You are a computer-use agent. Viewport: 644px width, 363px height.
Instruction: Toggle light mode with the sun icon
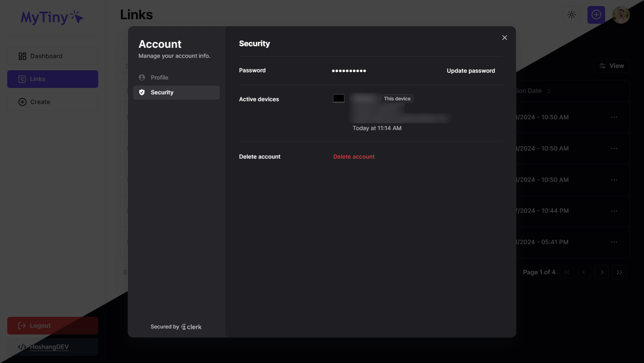(x=571, y=14)
